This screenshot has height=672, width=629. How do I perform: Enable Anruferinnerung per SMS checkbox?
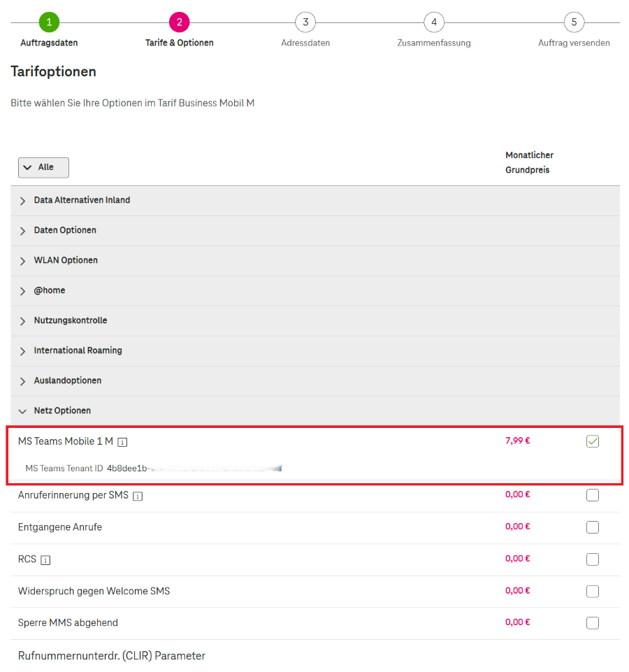click(x=593, y=495)
